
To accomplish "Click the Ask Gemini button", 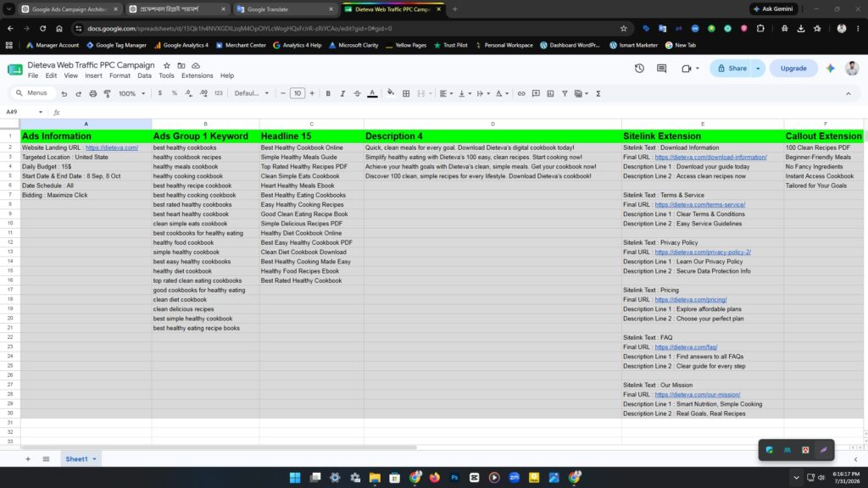I will click(x=773, y=8).
